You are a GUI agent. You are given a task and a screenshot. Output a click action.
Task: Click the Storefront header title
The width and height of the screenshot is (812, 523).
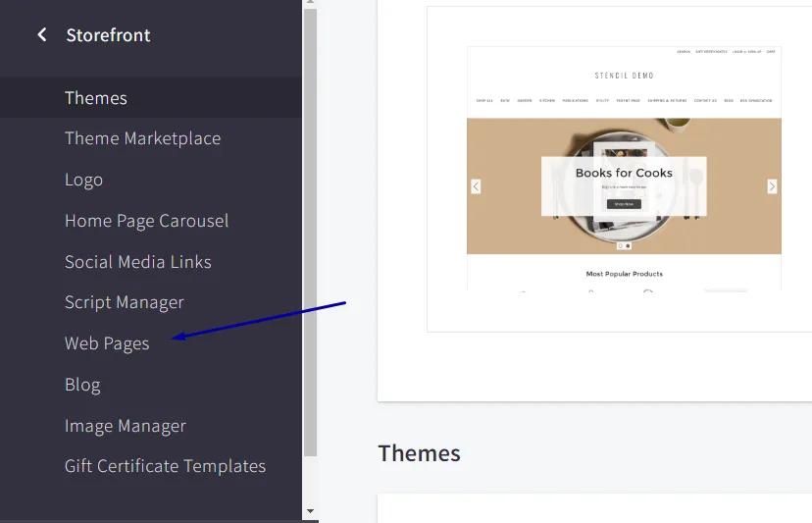pos(108,35)
